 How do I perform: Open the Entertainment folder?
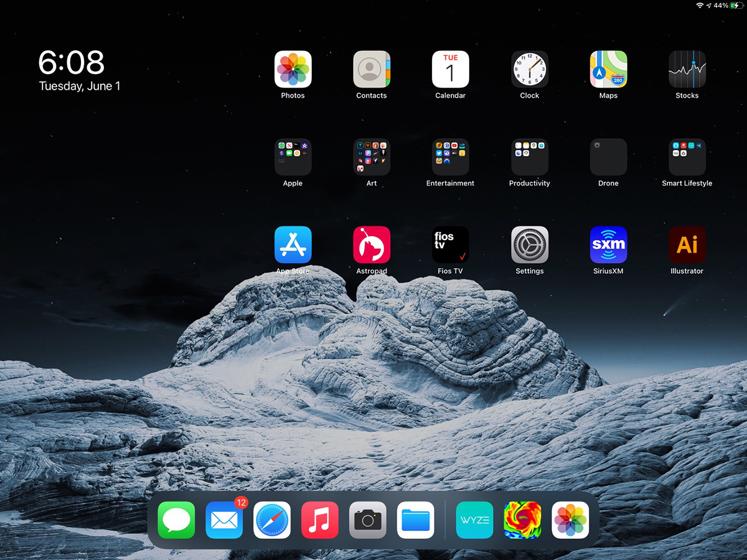click(x=451, y=157)
